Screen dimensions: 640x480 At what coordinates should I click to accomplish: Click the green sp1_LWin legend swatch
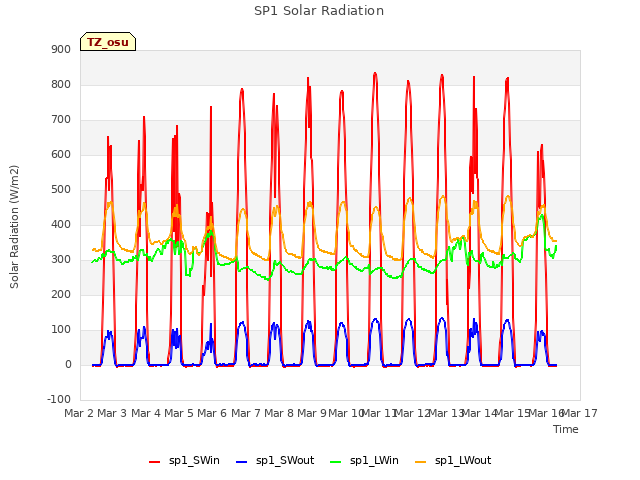(x=335, y=462)
